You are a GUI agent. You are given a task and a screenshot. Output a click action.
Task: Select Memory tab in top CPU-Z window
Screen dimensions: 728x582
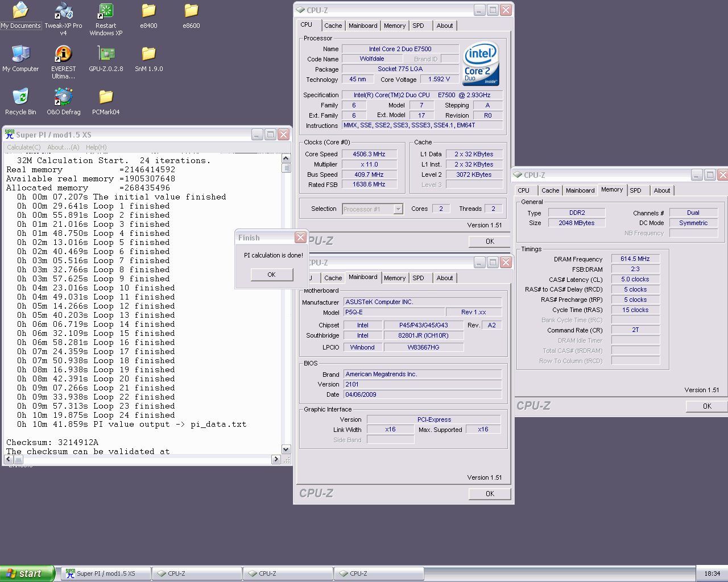[x=395, y=26]
